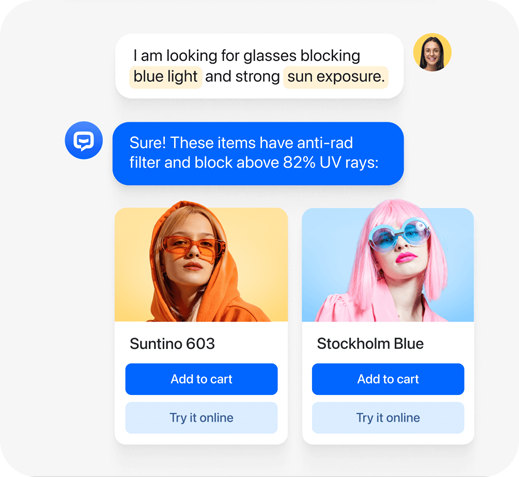This screenshot has width=519, height=477.
Task: Click the highlighted 'sun exposure.' keyword
Action: pos(336,77)
